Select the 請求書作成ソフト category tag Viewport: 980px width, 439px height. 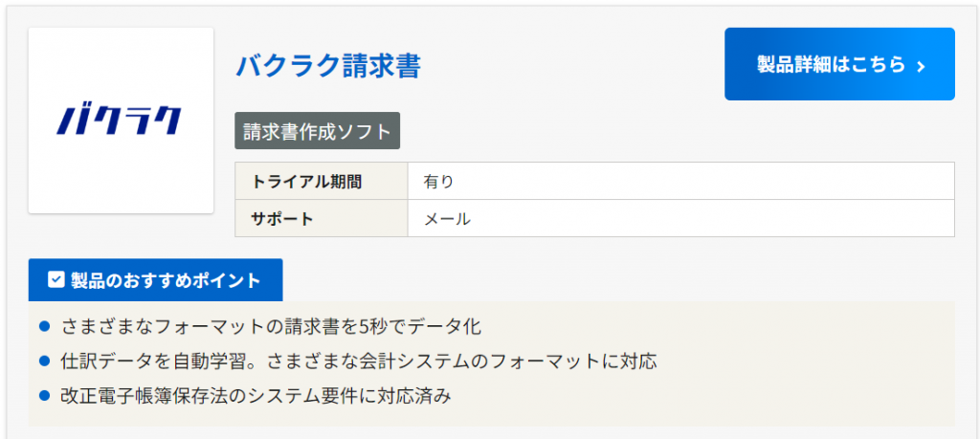point(317,131)
